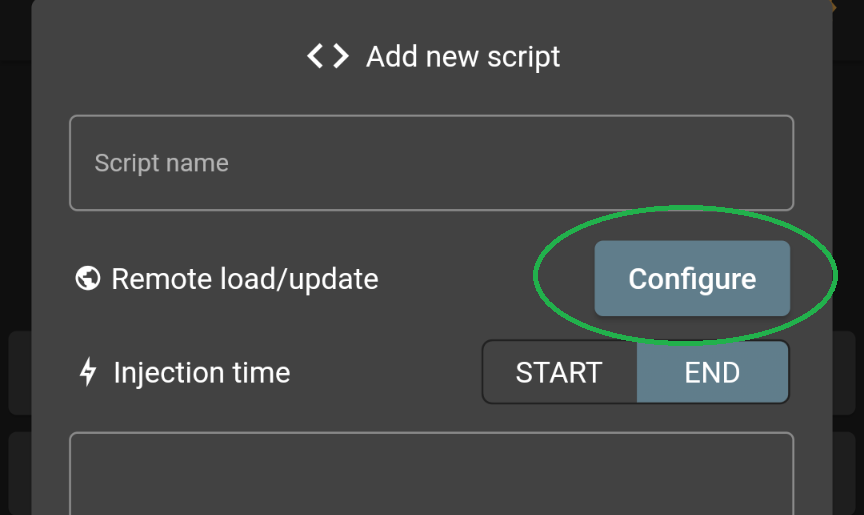Click inside the empty script code text area
Image resolution: width=864 pixels, height=515 pixels.
[x=431, y=474]
